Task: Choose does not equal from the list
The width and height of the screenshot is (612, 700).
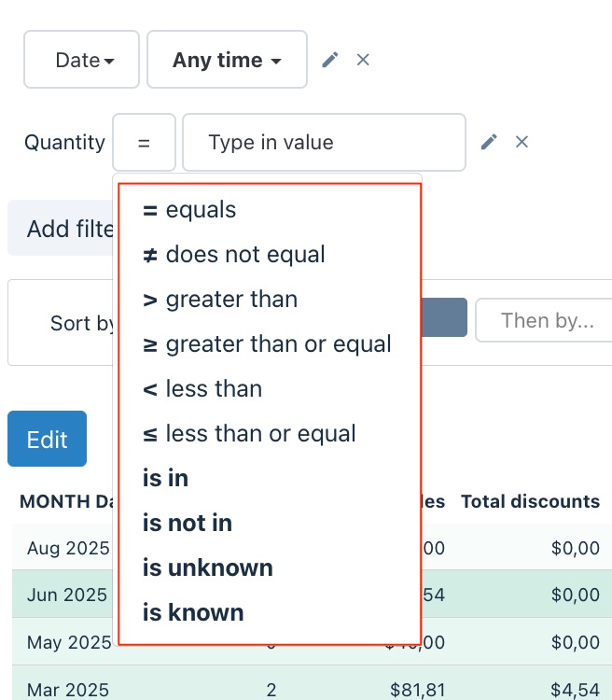Action: pyautogui.click(x=233, y=255)
